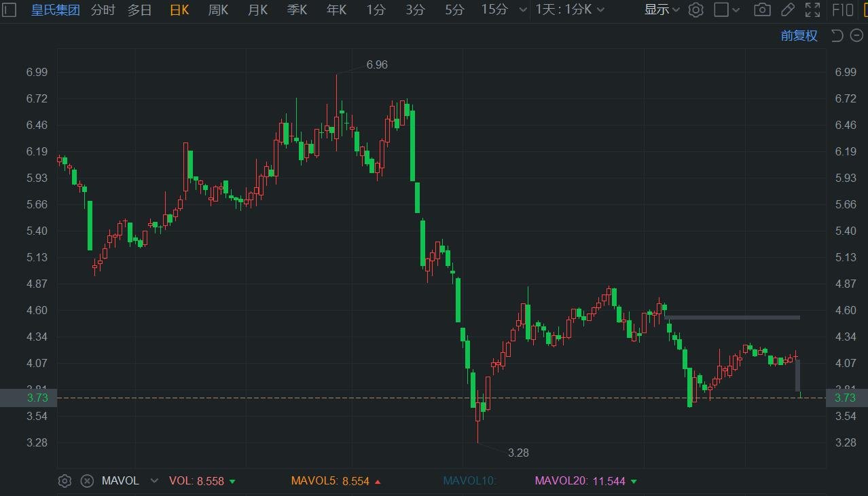The image size is (868, 496).
Task: Switch to the 多日 multi-day tab
Action: click(x=140, y=9)
